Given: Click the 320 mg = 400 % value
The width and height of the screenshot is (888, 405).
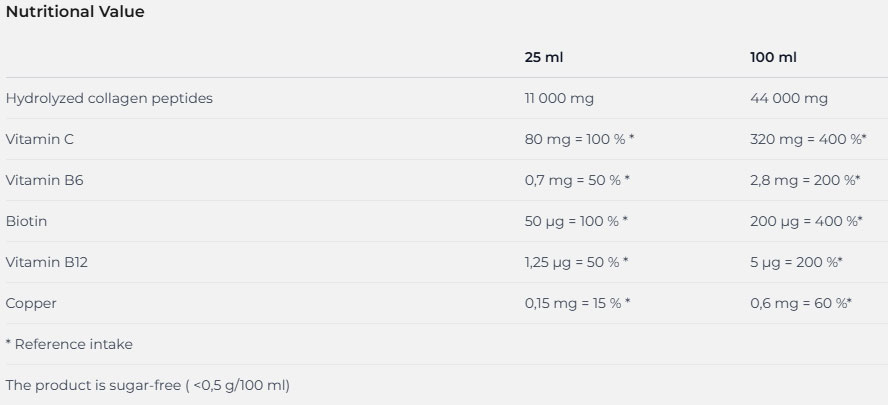Looking at the screenshot, I should [807, 139].
